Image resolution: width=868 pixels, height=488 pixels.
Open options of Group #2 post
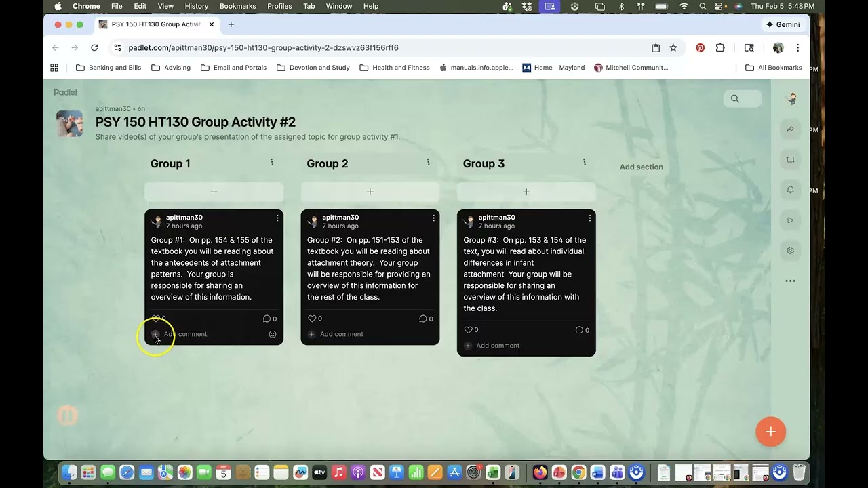point(433,218)
